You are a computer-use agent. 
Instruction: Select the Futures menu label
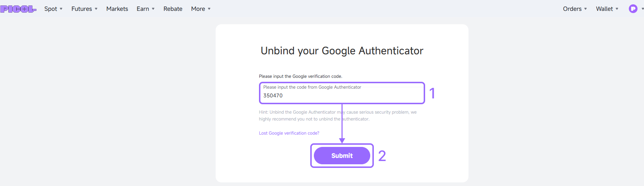click(82, 9)
